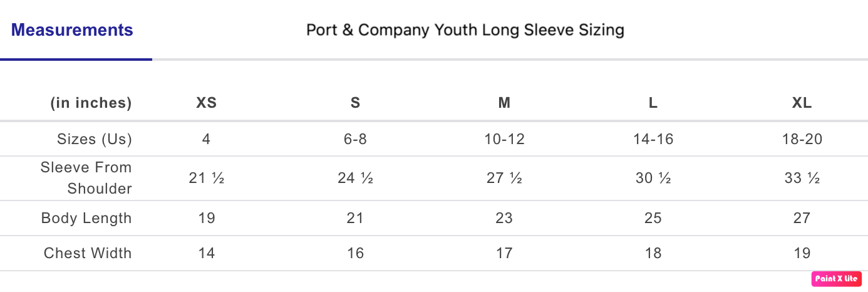The height and width of the screenshot is (292, 868).
Task: Click the Chest Width row label
Action: click(x=88, y=253)
